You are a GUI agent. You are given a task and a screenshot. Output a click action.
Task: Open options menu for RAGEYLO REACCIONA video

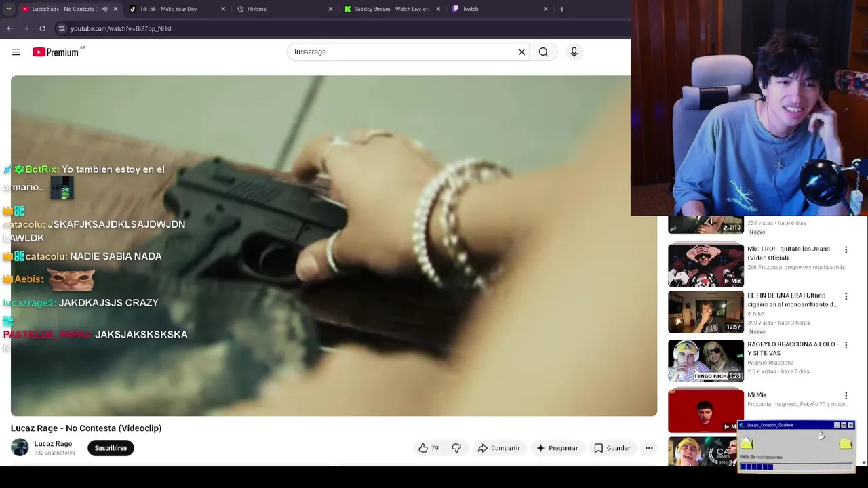pyautogui.click(x=846, y=345)
